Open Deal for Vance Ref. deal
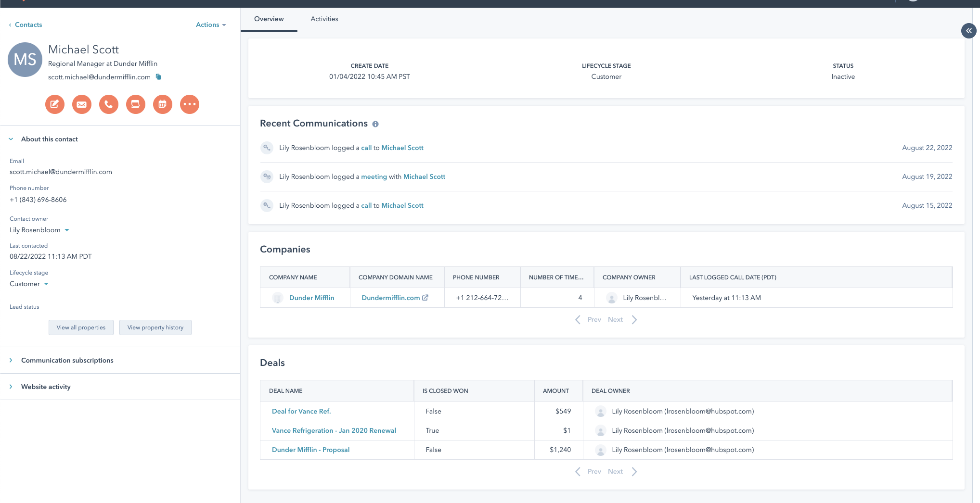 tap(301, 411)
